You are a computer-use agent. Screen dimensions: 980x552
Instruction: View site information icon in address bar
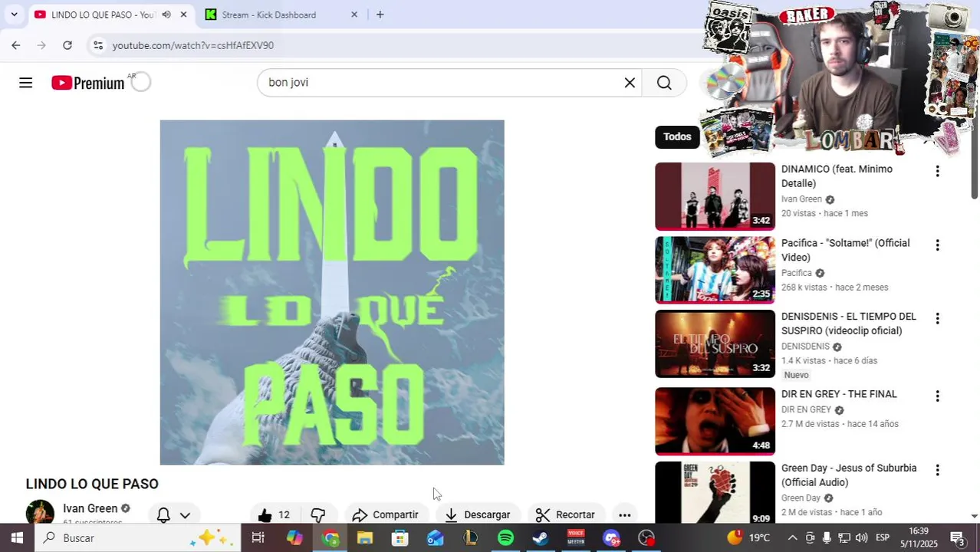pyautogui.click(x=98, y=45)
